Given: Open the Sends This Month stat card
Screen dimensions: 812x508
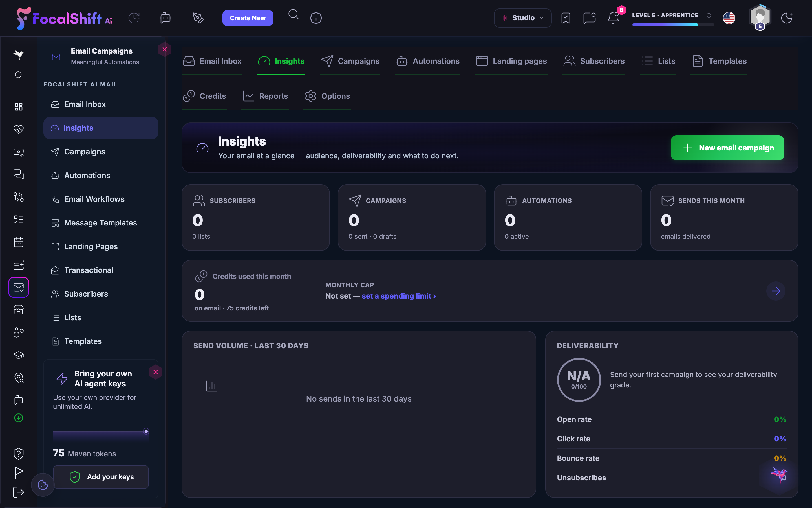Looking at the screenshot, I should 724,217.
